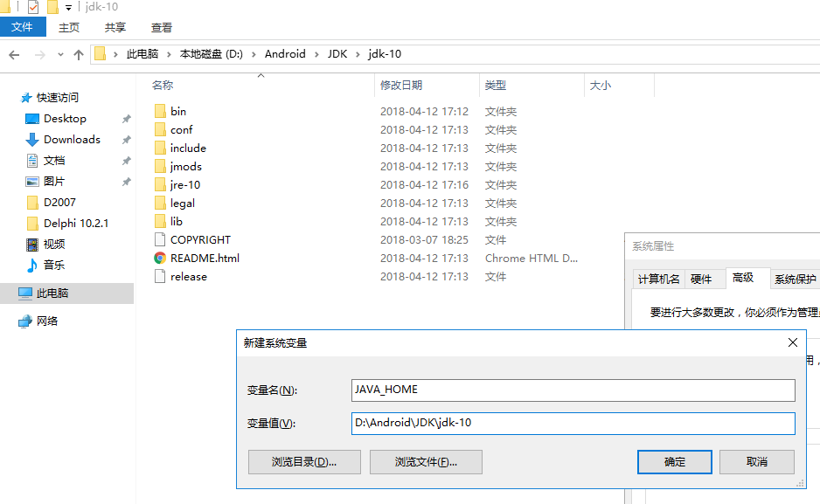Image resolution: width=820 pixels, height=504 pixels.
Task: Switch to 计算机名 tab in 系统属性
Action: tap(658, 279)
